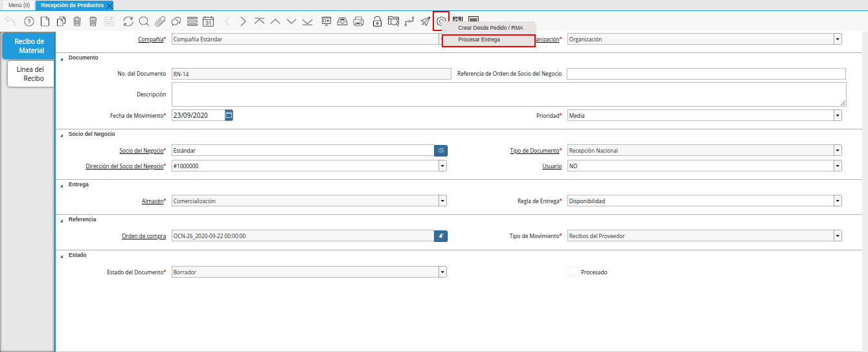Switch to the Línea del Recibo tab
The image size is (868, 352).
(x=30, y=74)
